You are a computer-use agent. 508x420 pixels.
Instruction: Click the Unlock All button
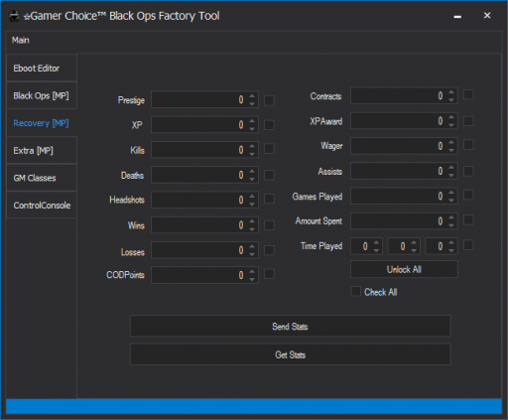(404, 269)
